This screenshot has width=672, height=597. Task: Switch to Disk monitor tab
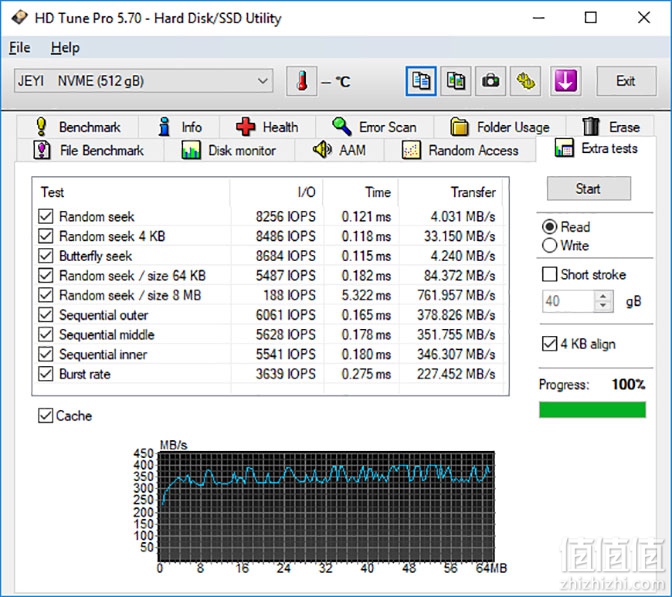point(229,150)
